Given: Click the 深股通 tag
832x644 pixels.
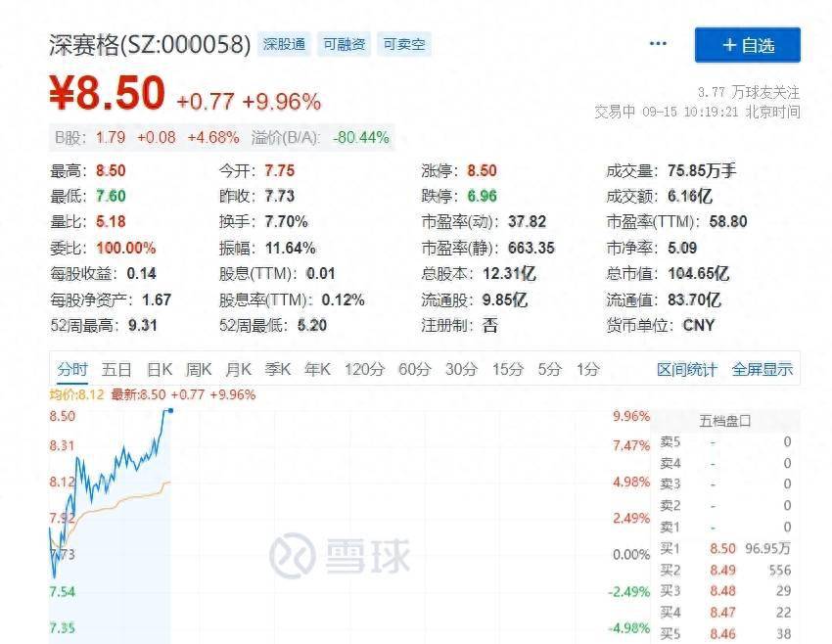Looking at the screenshot, I should (x=285, y=44).
